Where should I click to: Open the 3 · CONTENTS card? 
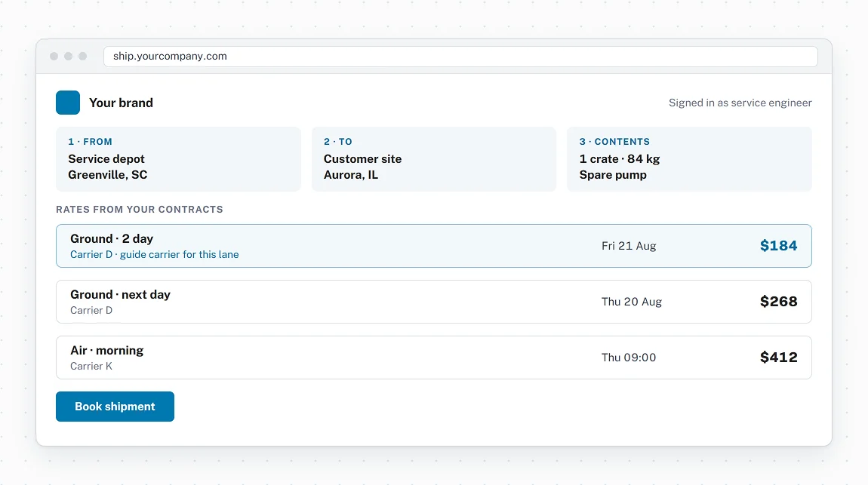click(689, 159)
